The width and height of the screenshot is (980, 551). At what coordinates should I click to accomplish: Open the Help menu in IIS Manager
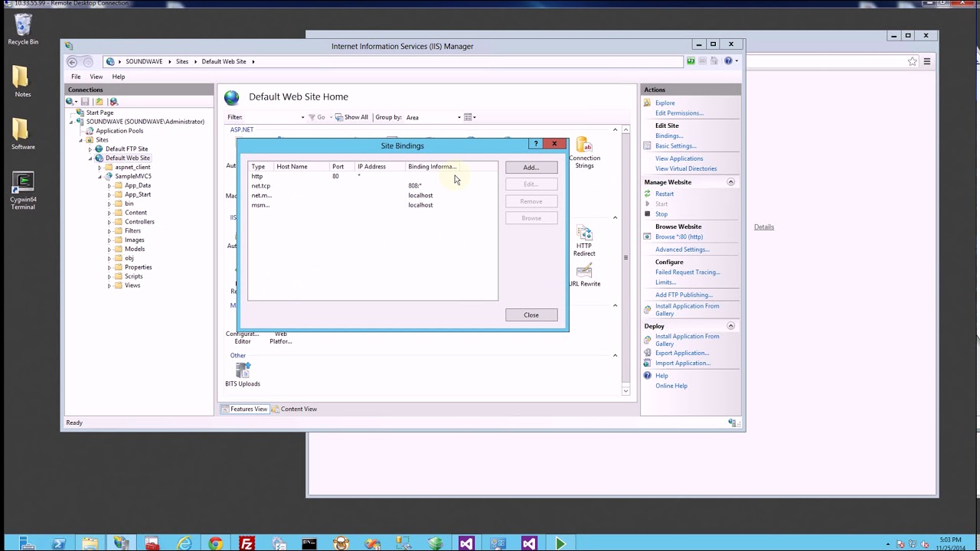tap(119, 77)
